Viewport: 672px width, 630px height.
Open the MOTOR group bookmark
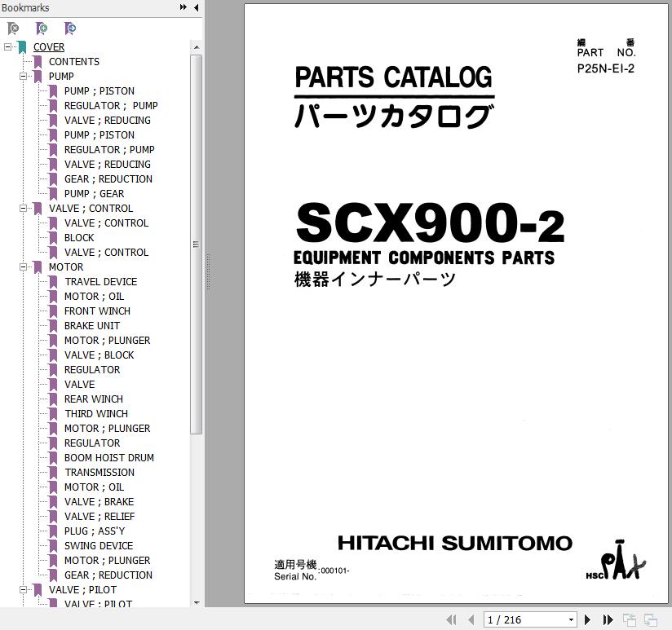coord(66,267)
